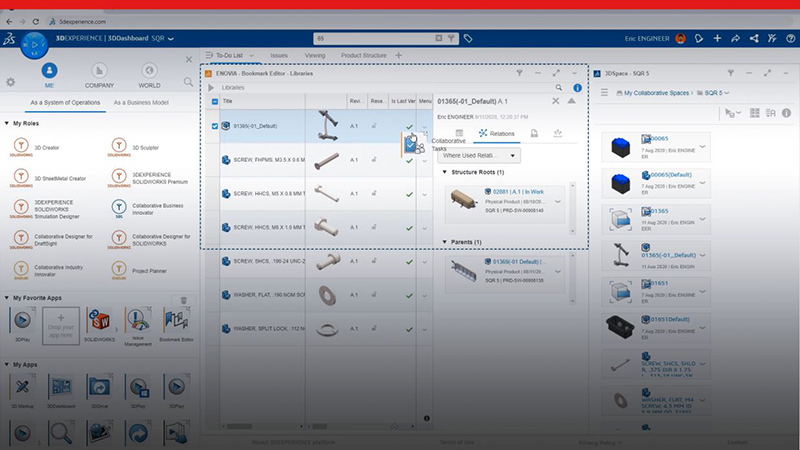This screenshot has width=800, height=450.
Task: Select the SCREW, FHPMS, M3.5 row
Action: tap(318, 160)
